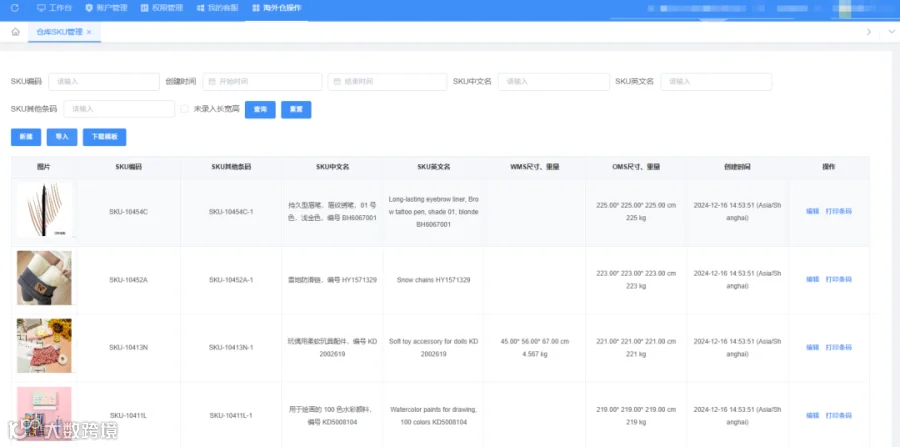Screen dimensions: 900x447
Task: Focus the SKU其他条码 input field
Action: (x=119, y=109)
